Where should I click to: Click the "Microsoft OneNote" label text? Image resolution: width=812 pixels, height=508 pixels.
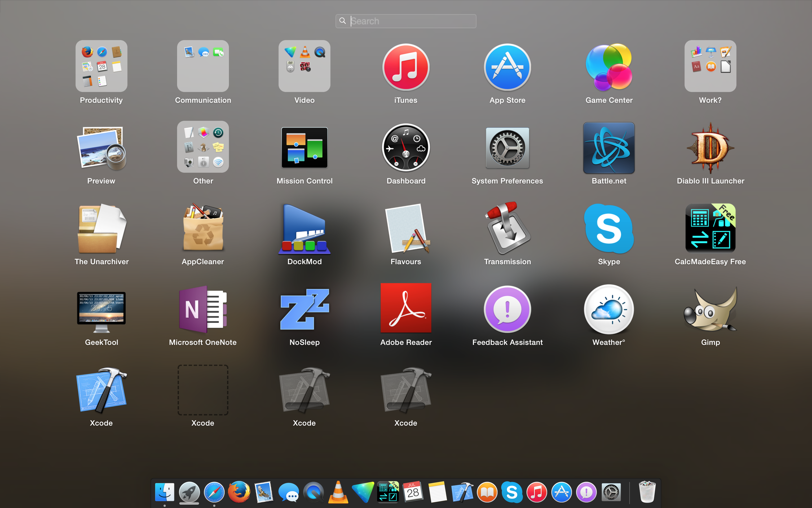203,342
